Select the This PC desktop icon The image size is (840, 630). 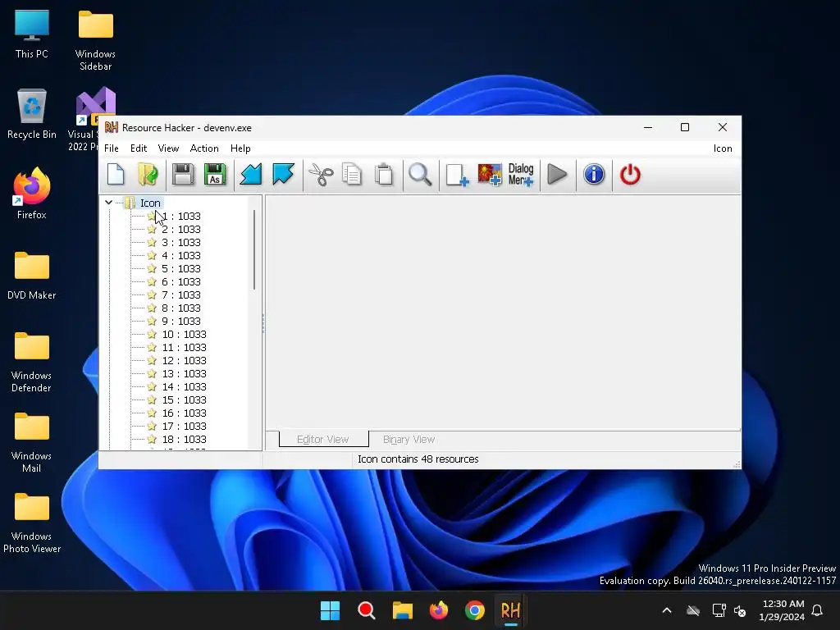click(32, 34)
